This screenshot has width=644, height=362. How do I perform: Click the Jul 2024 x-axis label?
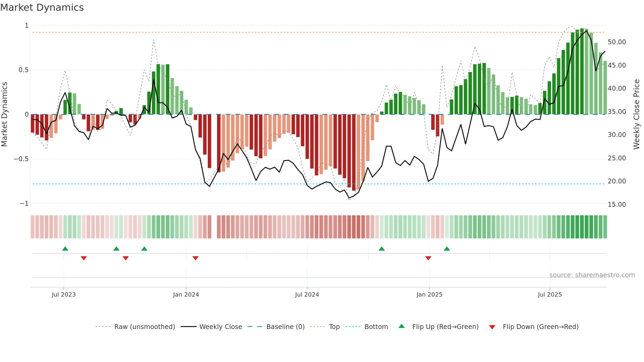[x=307, y=294]
